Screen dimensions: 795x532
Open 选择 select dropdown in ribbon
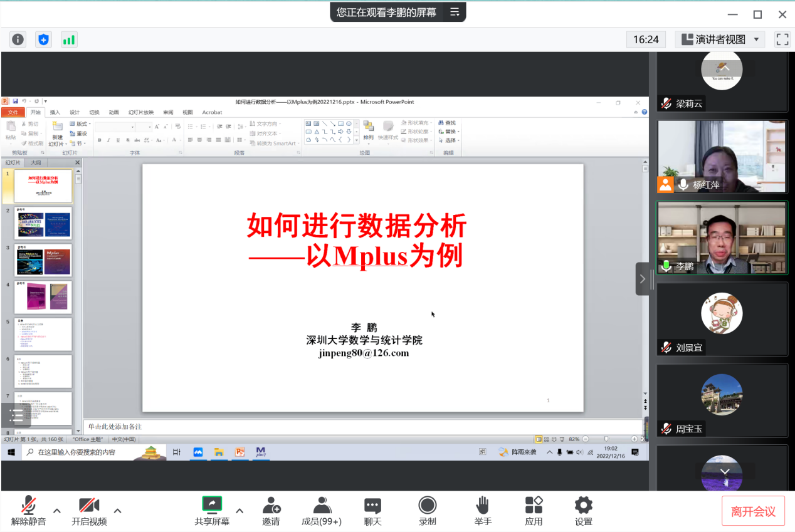tap(449, 140)
